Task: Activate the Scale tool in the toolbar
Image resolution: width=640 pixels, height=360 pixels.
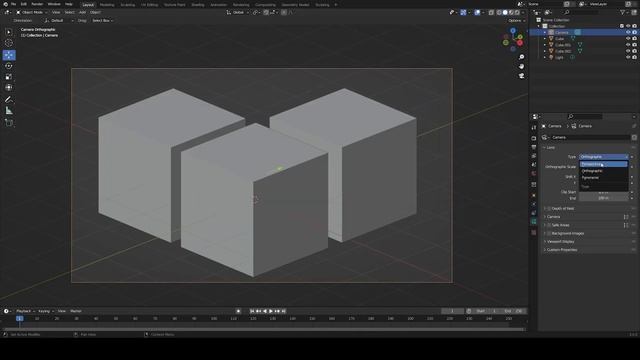Action: [9, 77]
